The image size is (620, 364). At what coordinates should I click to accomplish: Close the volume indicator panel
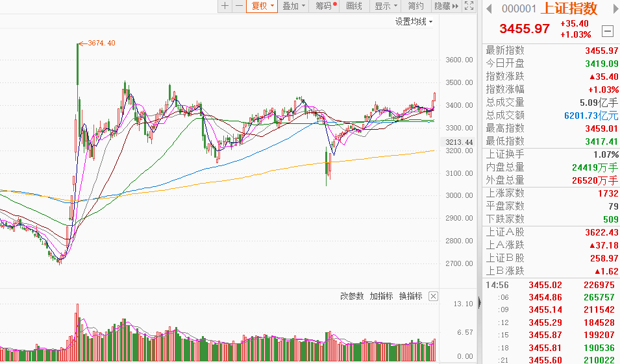click(434, 297)
